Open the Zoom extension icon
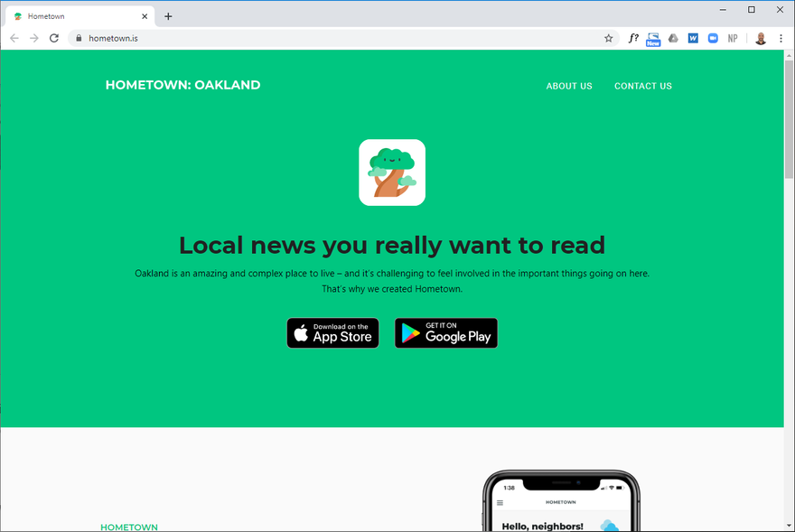The height and width of the screenshot is (532, 795). [x=713, y=38]
